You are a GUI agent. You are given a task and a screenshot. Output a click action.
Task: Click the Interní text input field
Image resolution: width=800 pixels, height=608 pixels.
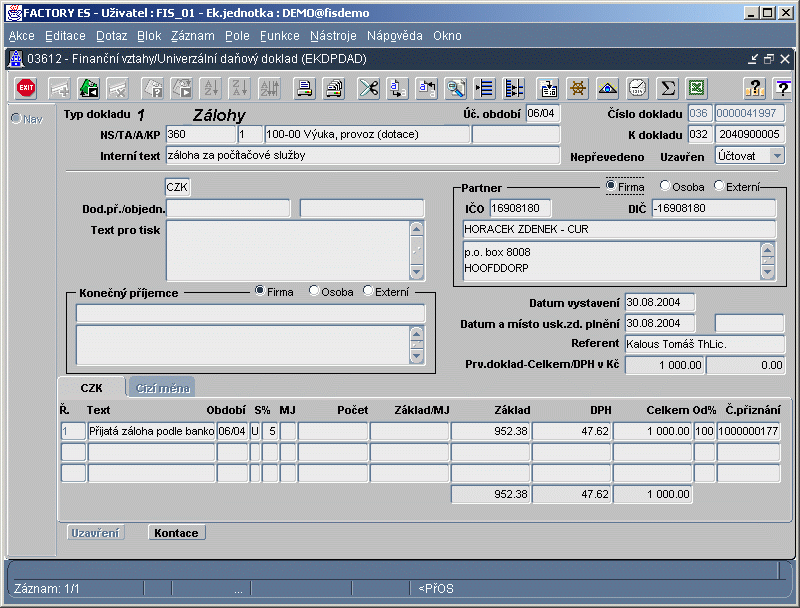pos(362,156)
